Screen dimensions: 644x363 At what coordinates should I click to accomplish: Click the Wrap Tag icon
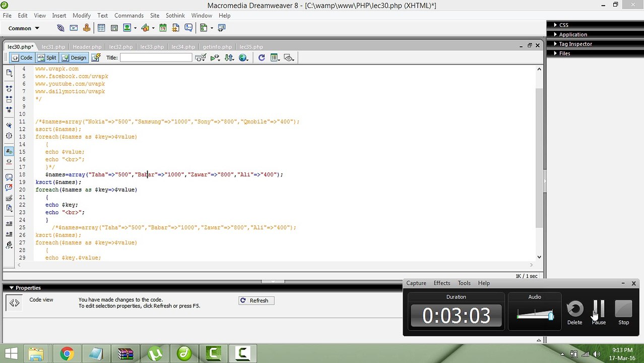pos(9,198)
